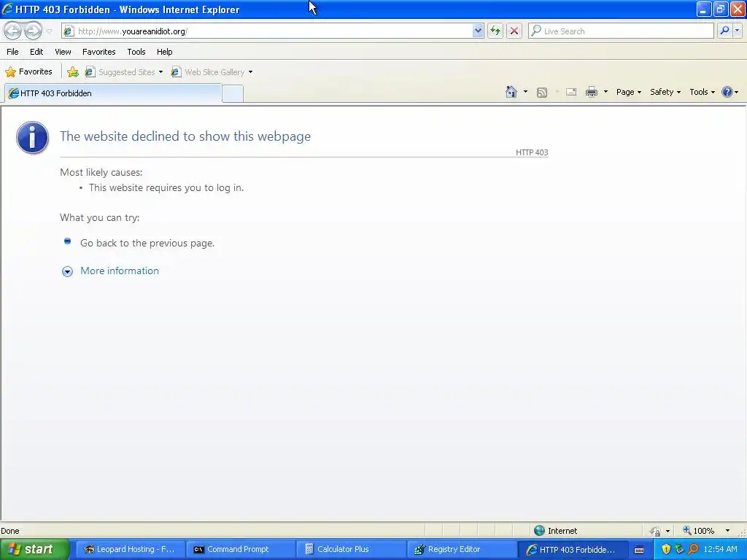Expand the Print options dropdown arrow
This screenshot has width=747, height=560.
pyautogui.click(x=605, y=92)
